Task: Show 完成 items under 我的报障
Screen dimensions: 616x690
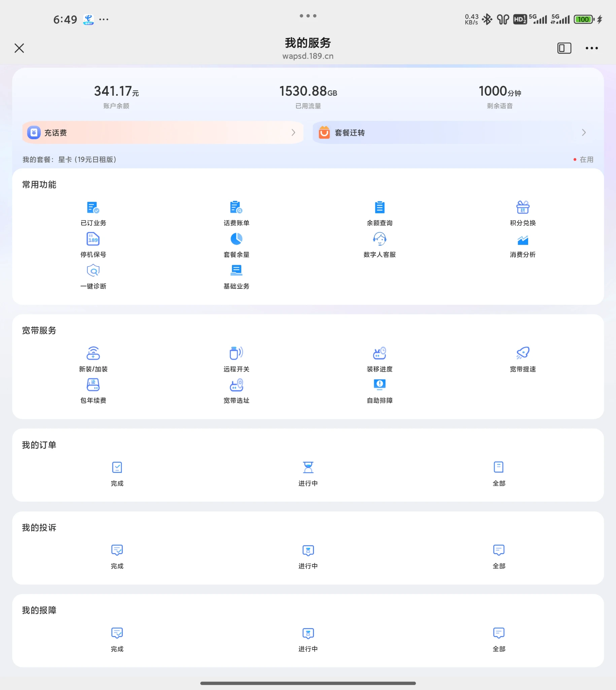Action: (117, 633)
